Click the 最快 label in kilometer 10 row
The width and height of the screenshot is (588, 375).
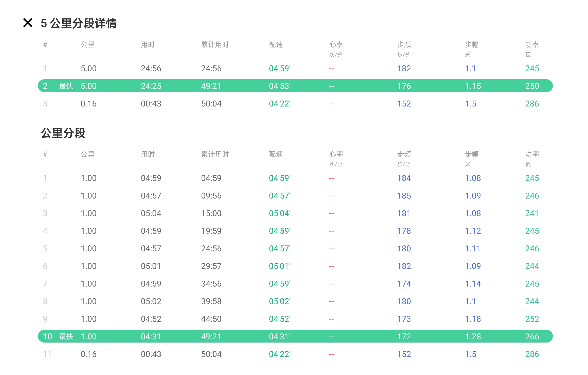click(x=66, y=336)
